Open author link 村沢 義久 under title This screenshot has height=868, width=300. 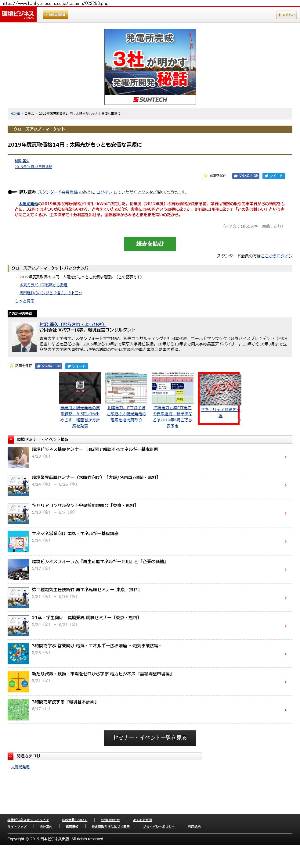pyautogui.click(x=22, y=161)
